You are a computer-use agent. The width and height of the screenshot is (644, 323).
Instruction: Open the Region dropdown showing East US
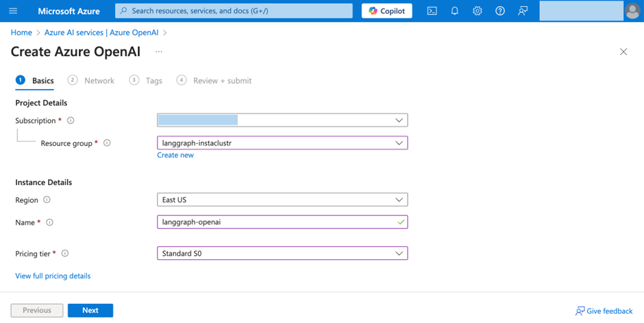[x=282, y=200]
